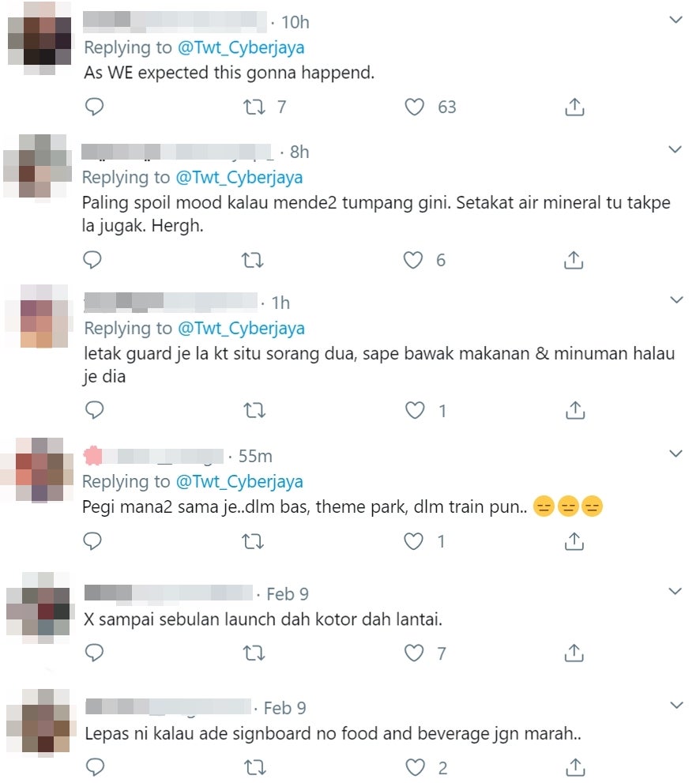Viewport: 700px width, 783px height.
Task: Open the dropdown on the 10h tweet
Action: pyautogui.click(x=676, y=20)
